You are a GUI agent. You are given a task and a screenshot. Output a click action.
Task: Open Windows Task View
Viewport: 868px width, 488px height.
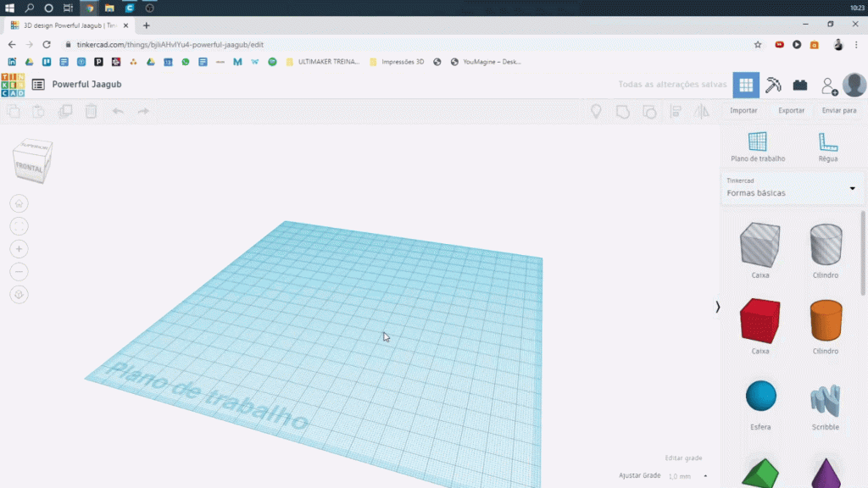(x=68, y=8)
